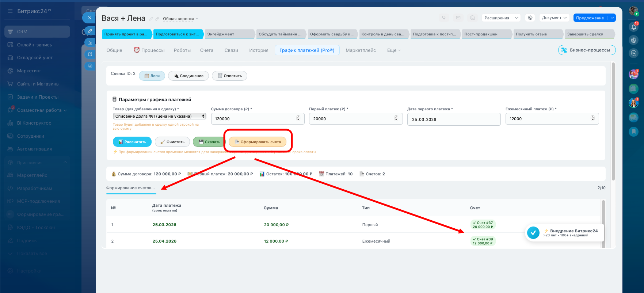Open the notifications bell icon

point(634,27)
